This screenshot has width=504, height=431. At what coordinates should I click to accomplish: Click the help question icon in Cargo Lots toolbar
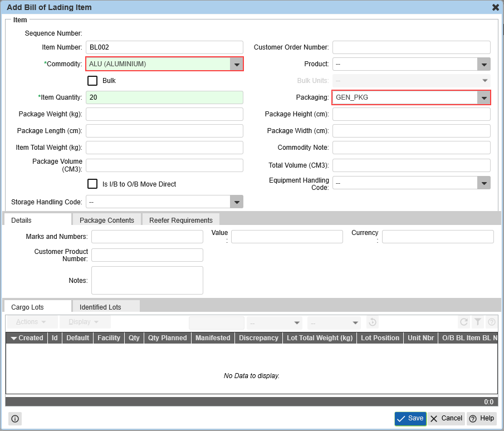pyautogui.click(x=491, y=322)
